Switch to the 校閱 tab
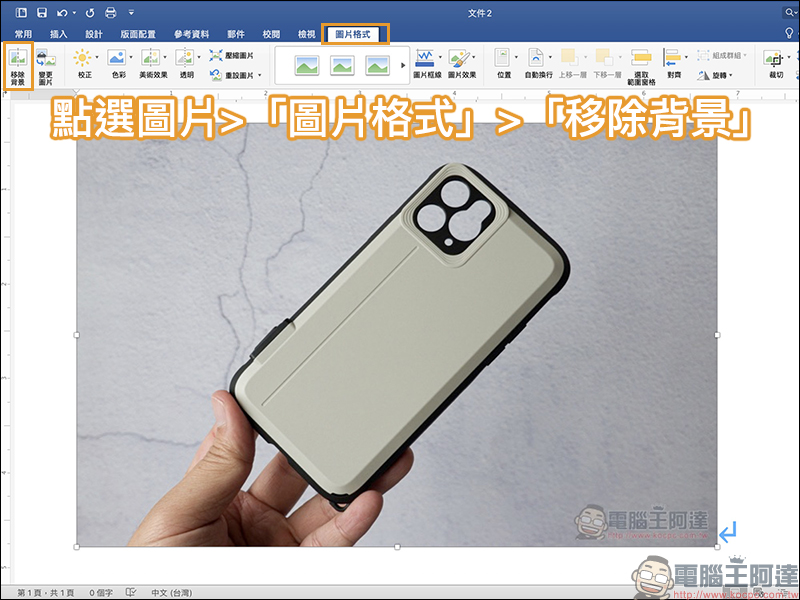The height and width of the screenshot is (600, 800). click(x=271, y=34)
